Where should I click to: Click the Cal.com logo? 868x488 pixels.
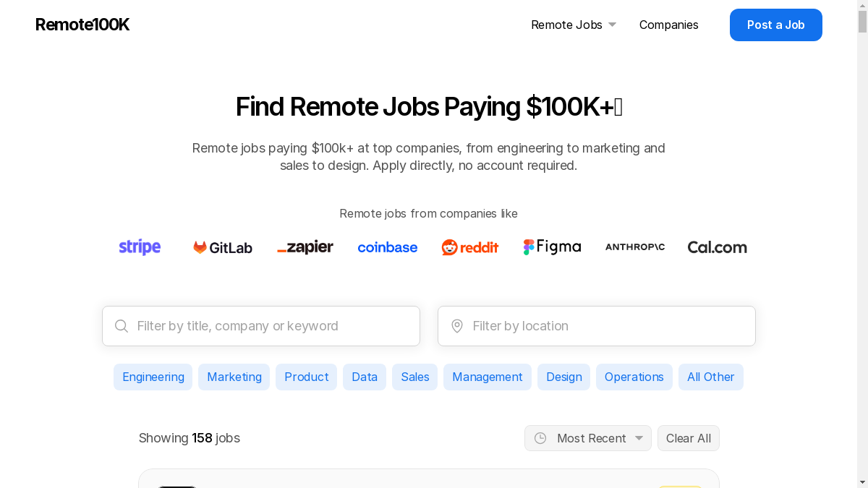point(718,247)
